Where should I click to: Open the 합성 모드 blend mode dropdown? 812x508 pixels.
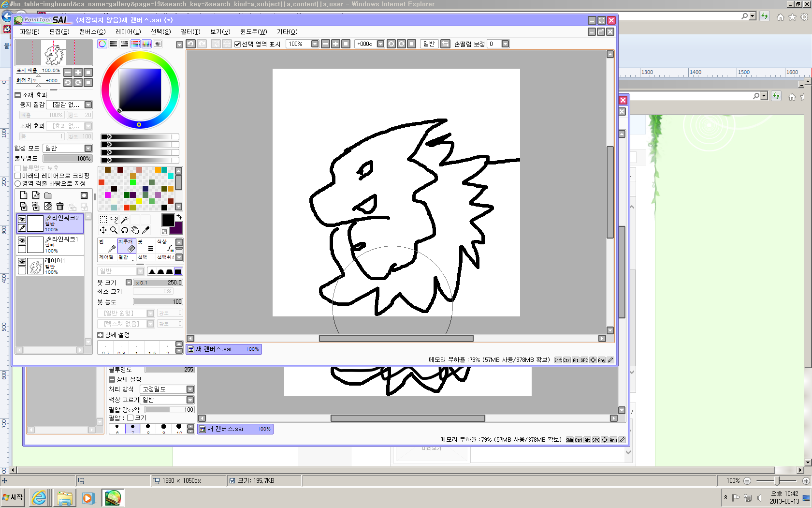68,148
